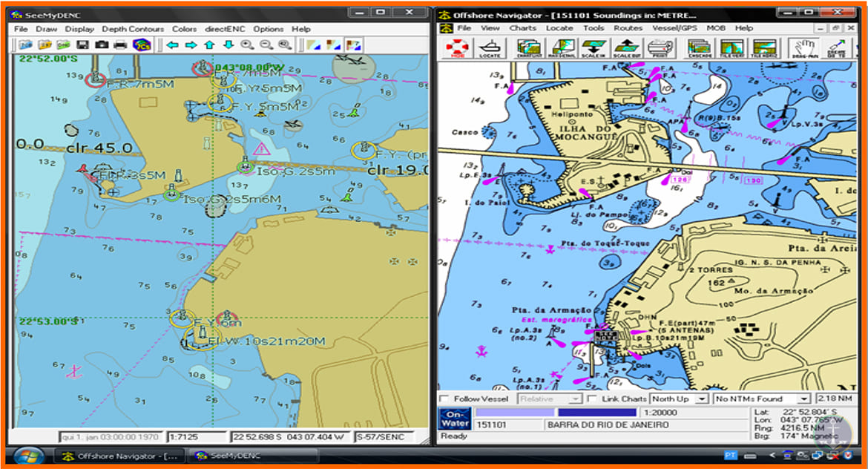868x469 pixels.
Task: Pan the SeeMyDENC chart left with the arrow
Action: pos(172,45)
